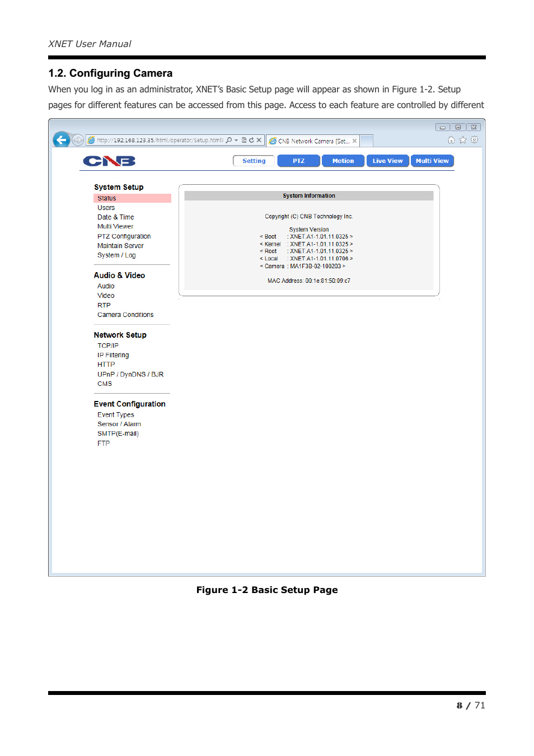The image size is (534, 756).
Task: Click the compatibility view icon
Action: (x=244, y=140)
